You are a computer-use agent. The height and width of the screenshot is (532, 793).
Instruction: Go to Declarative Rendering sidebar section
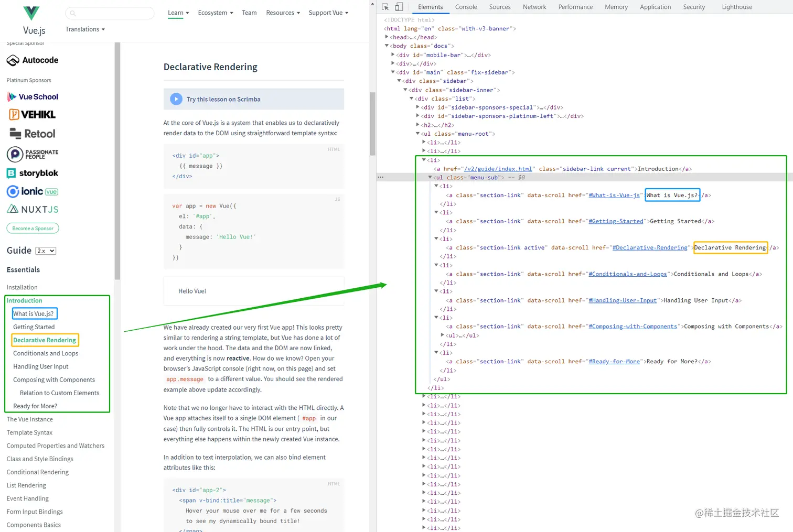click(x=45, y=340)
